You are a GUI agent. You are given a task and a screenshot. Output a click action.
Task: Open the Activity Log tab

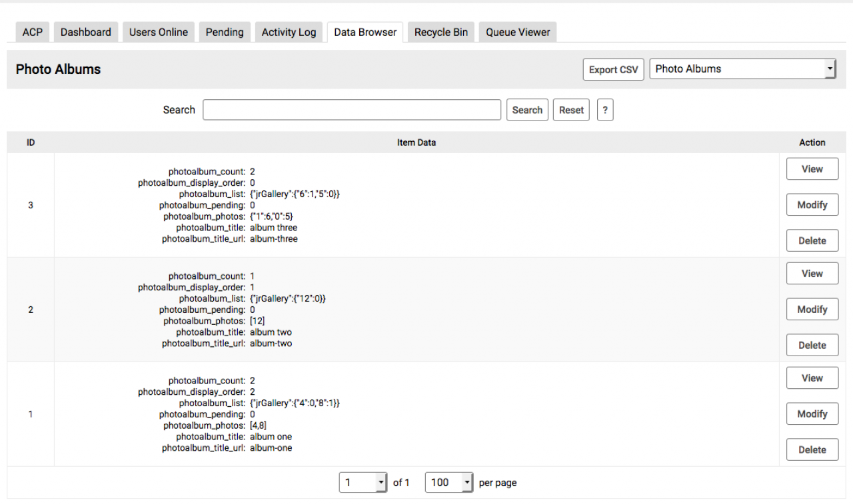289,32
